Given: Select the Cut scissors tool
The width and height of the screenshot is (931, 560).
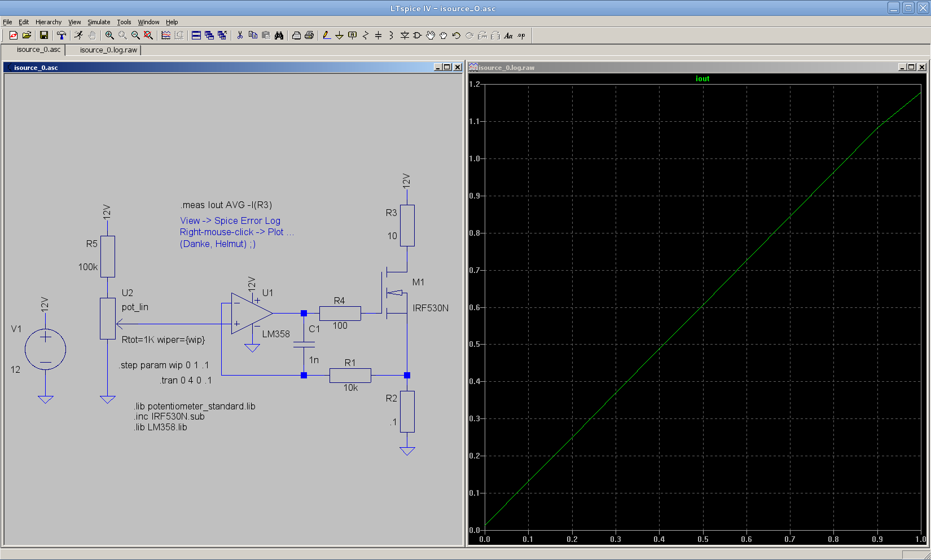Looking at the screenshot, I should click(x=240, y=36).
